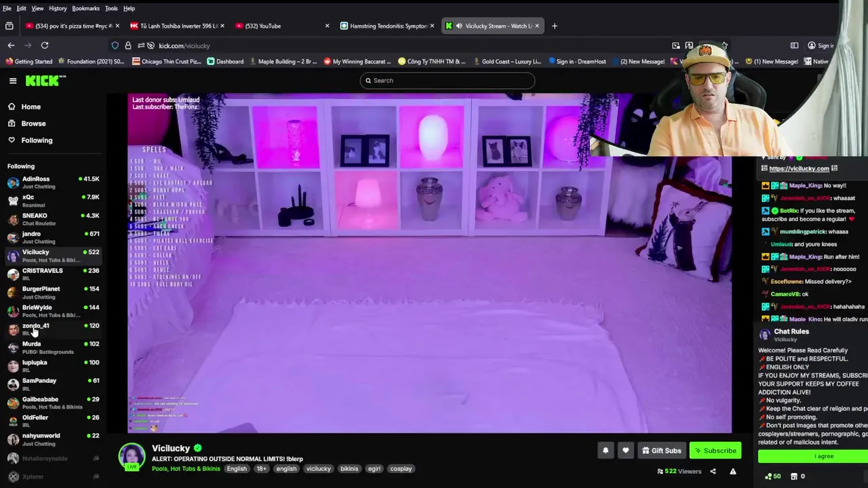Screen dimensions: 868x488
Task: Select the 'vicilucky' stream tag
Action: coord(318,469)
